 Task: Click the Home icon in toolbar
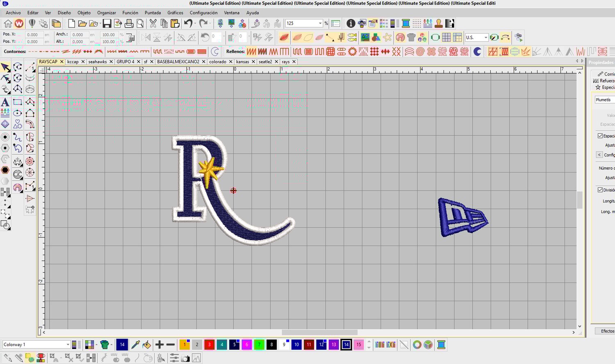tap(8, 23)
